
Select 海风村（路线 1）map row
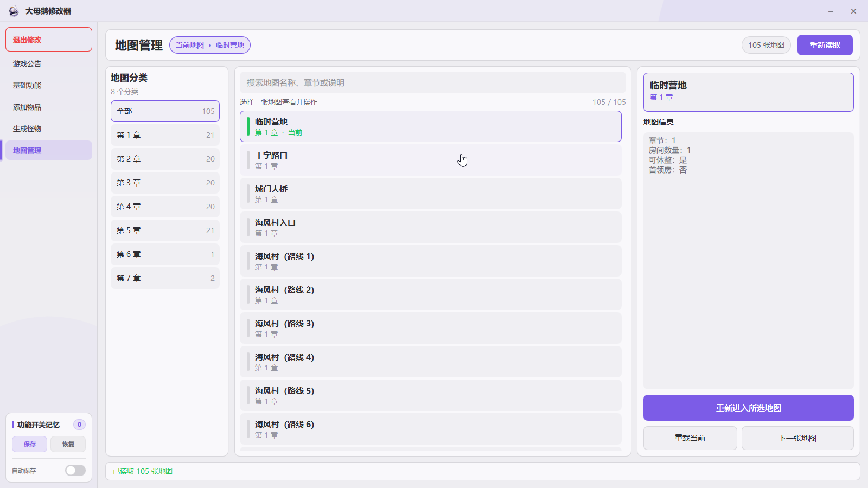tap(431, 261)
